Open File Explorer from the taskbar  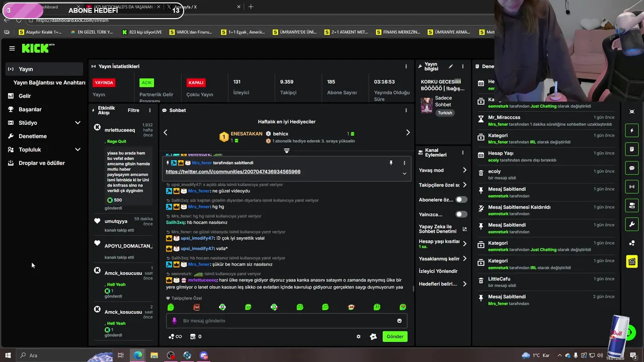(x=154, y=355)
